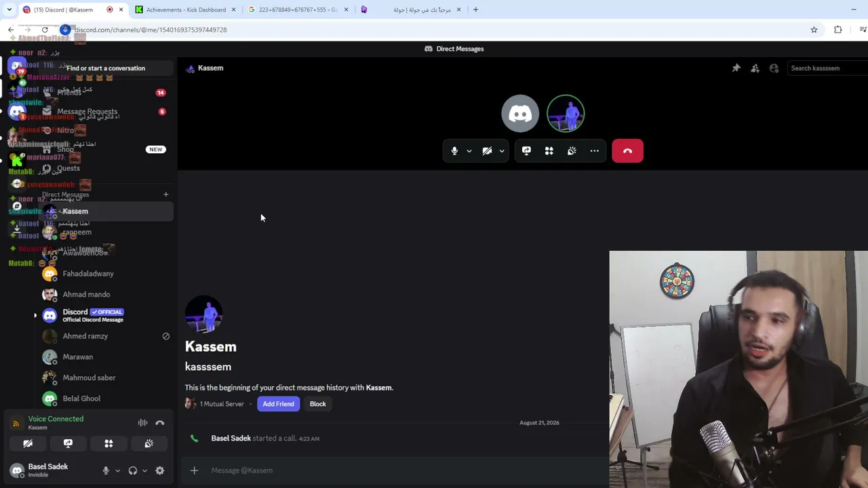
Task: Click Kassem's large profile avatar in chat
Action: coord(203,314)
